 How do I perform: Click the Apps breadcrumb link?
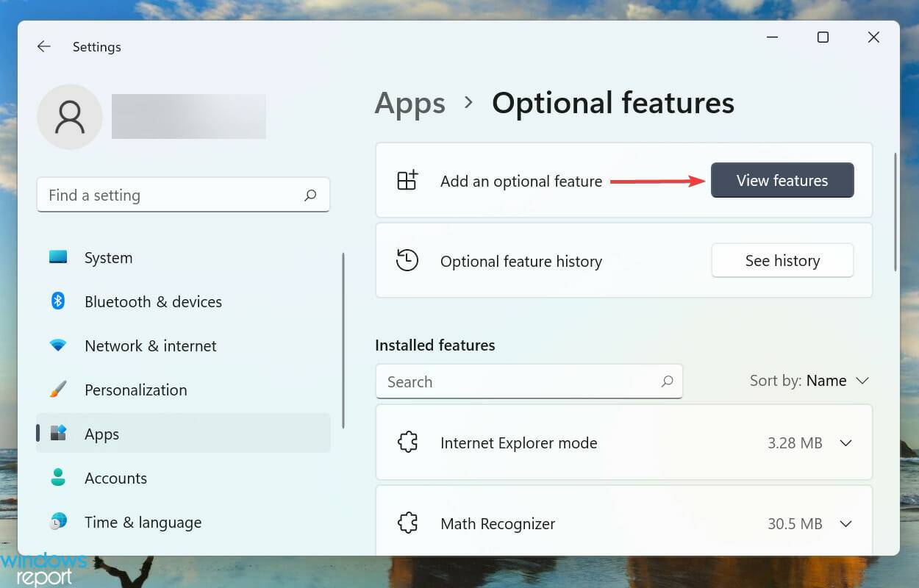click(x=410, y=103)
